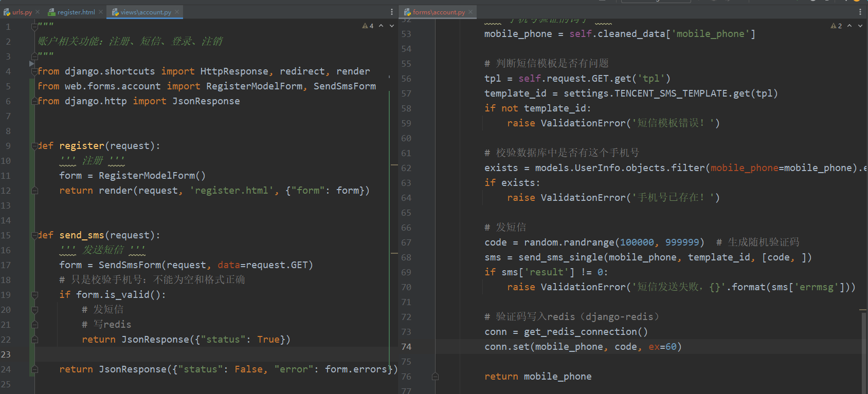Close the urls.py tab
The height and width of the screenshot is (394, 868).
tap(38, 12)
